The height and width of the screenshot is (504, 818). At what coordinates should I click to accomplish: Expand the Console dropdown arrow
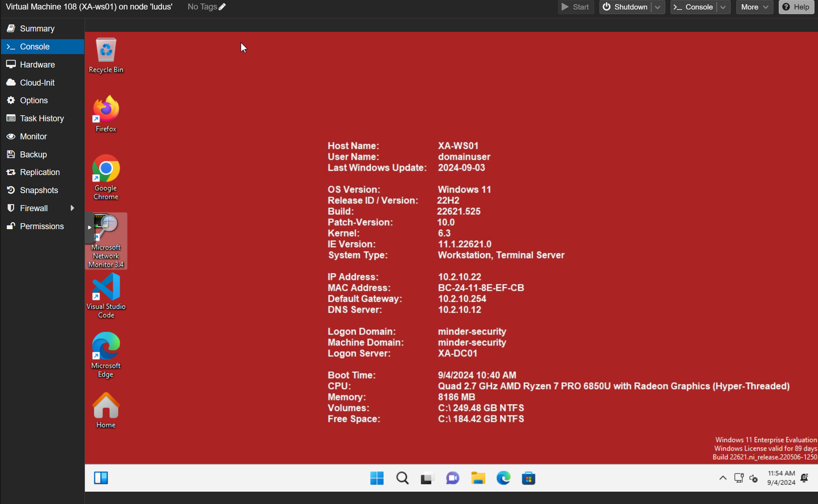pyautogui.click(x=723, y=7)
